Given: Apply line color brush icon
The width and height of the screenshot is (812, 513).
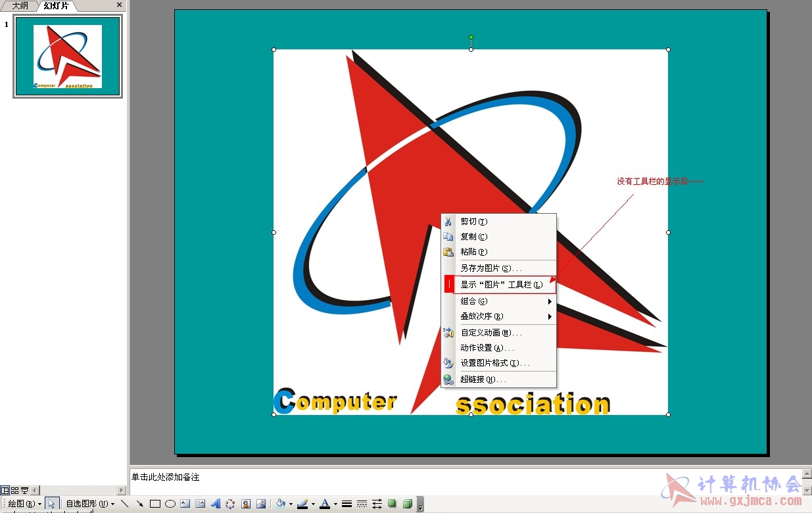Looking at the screenshot, I should point(302,504).
